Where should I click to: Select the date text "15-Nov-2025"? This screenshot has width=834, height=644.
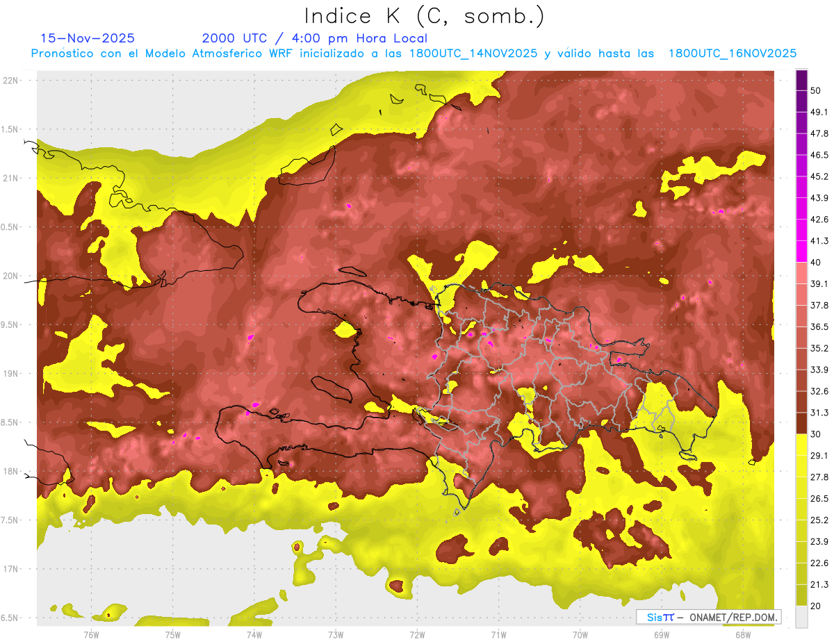[x=88, y=38]
